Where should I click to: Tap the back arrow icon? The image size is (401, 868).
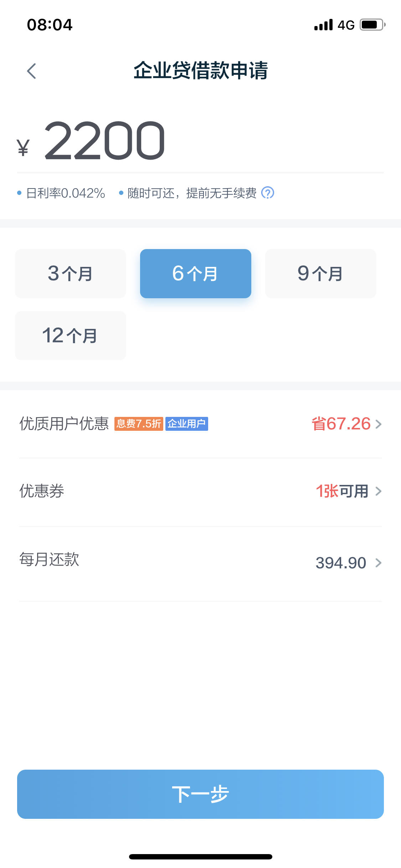click(x=31, y=71)
